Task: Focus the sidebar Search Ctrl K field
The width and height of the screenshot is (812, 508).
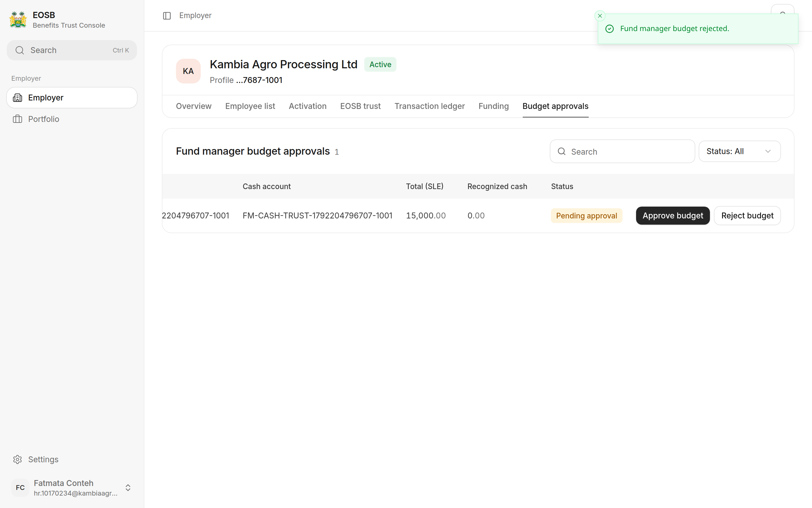Action: (72, 51)
